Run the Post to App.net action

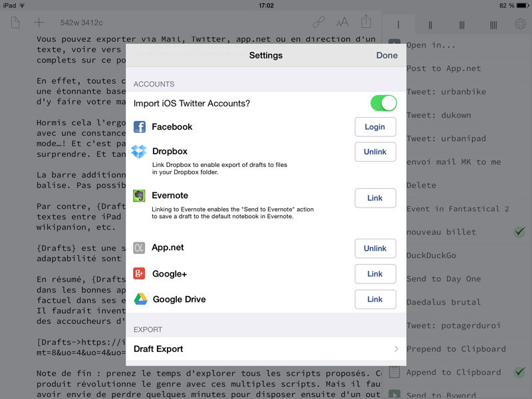point(444,68)
